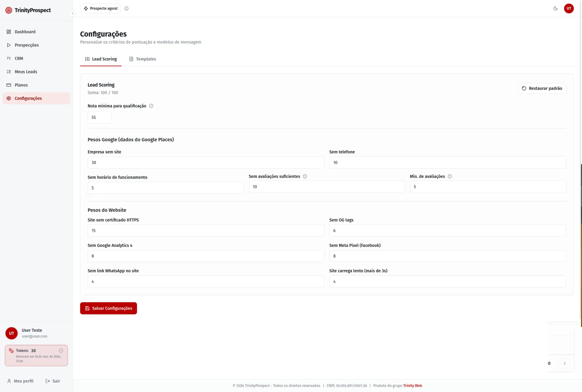Click the Restaurar padrão button

tap(542, 88)
